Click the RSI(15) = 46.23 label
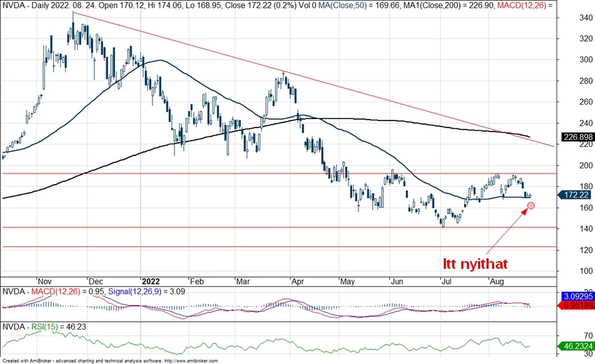The image size is (595, 364). 58,327
